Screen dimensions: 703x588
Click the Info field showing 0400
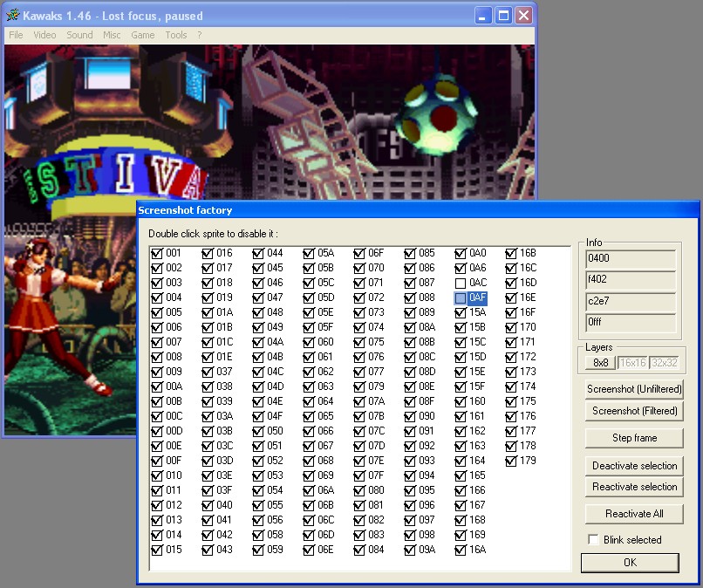click(631, 259)
